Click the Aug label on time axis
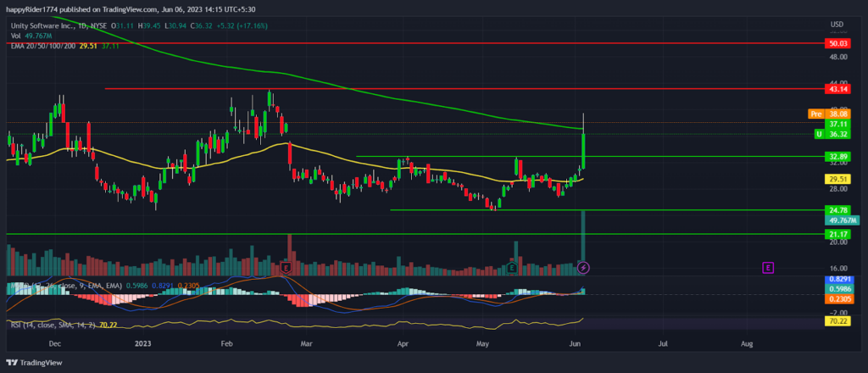868x373 pixels. [747, 343]
